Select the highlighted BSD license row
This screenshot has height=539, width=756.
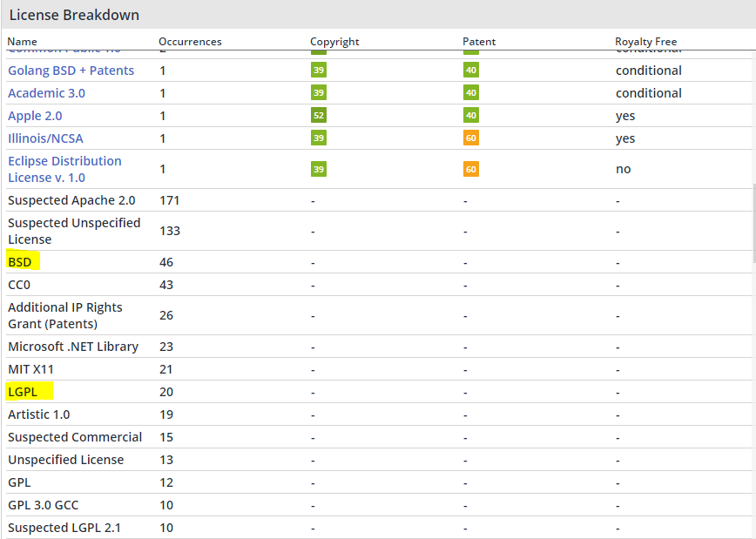[19, 262]
